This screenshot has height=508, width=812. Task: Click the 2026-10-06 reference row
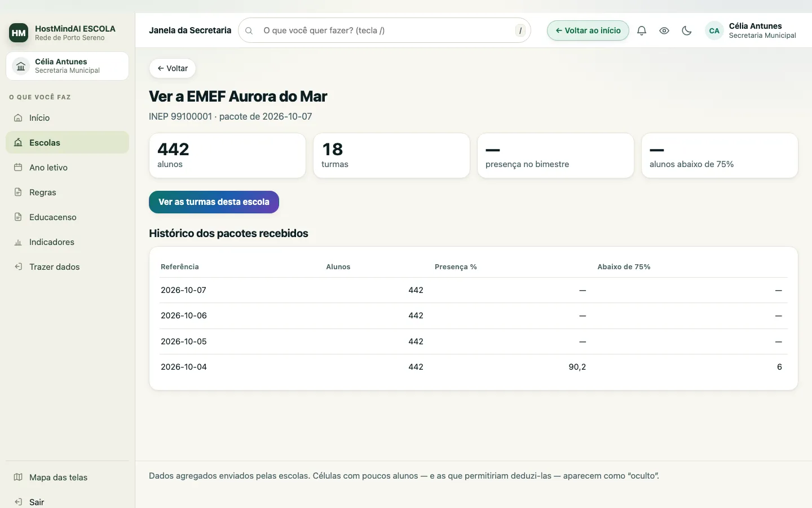474,316
